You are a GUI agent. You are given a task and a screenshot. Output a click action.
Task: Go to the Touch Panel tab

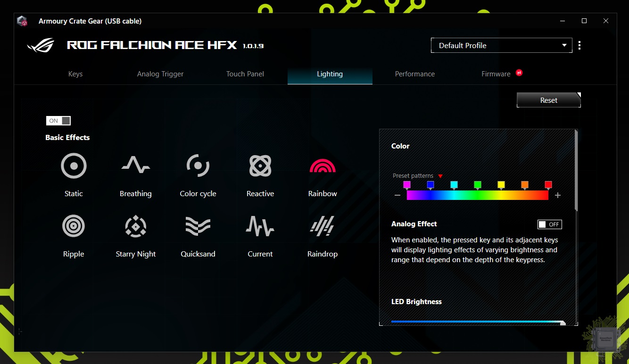tap(245, 74)
